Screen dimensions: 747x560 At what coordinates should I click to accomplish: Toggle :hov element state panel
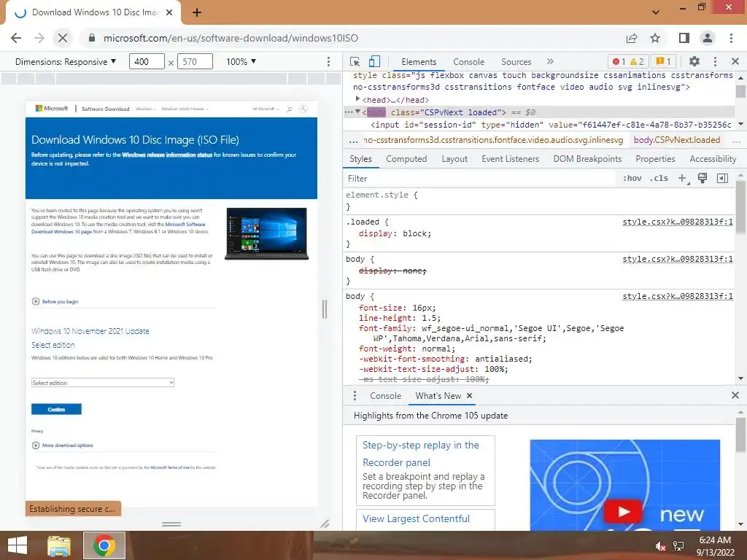632,178
